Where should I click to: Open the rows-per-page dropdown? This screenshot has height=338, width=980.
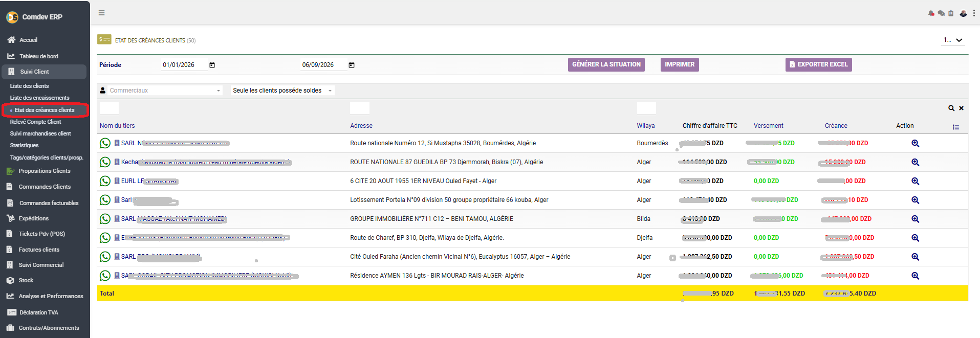953,40
